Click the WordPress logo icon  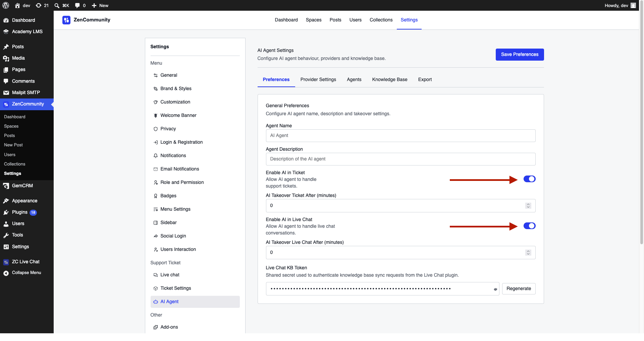6,5
